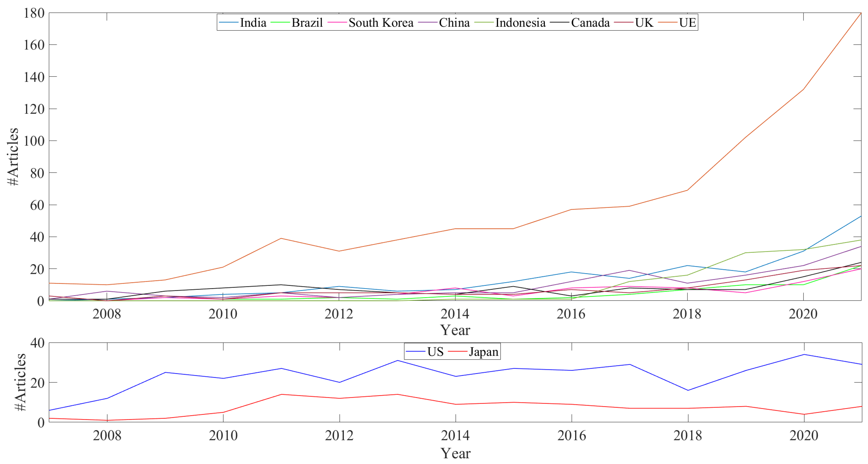Screen dimensions: 868x464
Task: Click the US legend entry in lower chart
Action: (435, 352)
